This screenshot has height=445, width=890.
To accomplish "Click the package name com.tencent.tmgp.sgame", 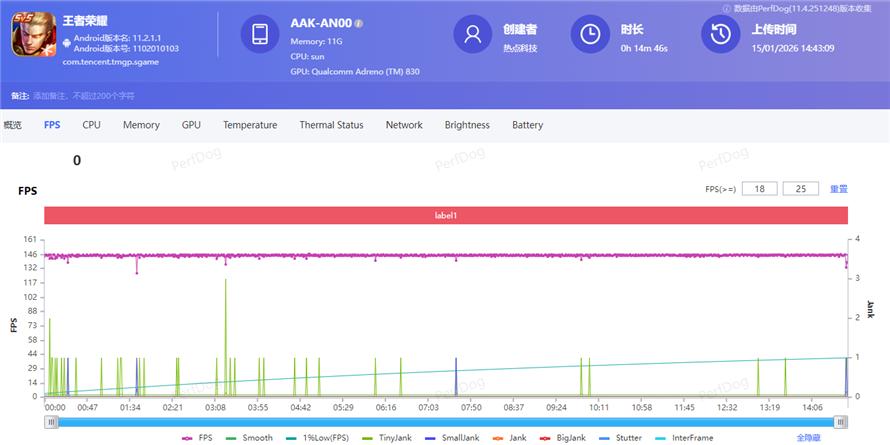I will (x=111, y=62).
